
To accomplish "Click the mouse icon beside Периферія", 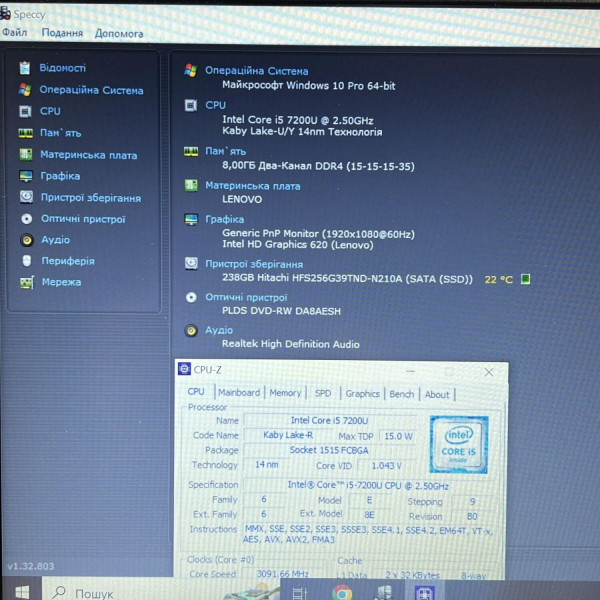I will pos(26,261).
